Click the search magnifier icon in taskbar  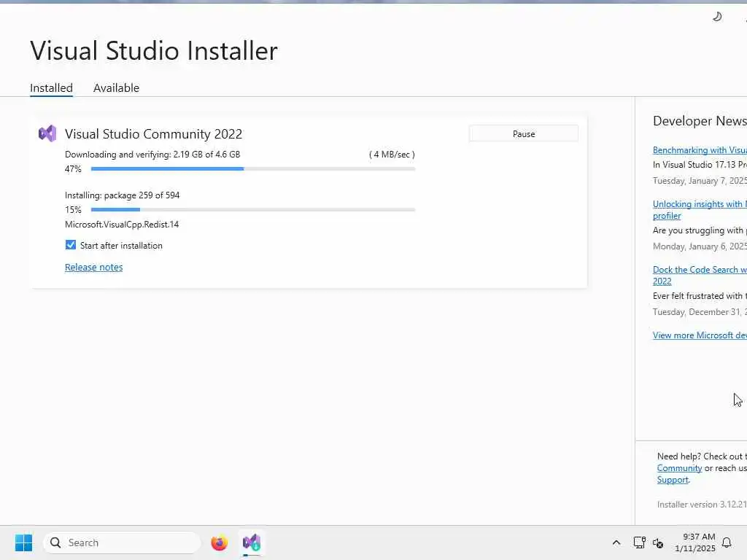pyautogui.click(x=55, y=542)
